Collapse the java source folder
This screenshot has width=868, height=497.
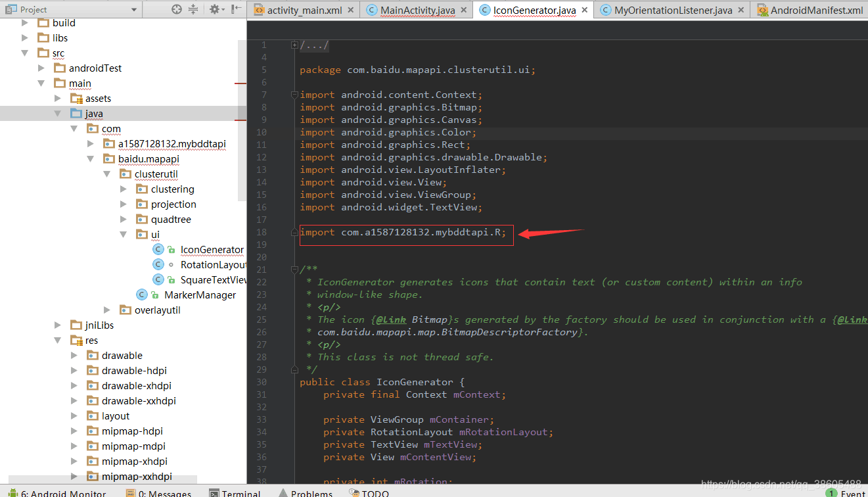[58, 113]
